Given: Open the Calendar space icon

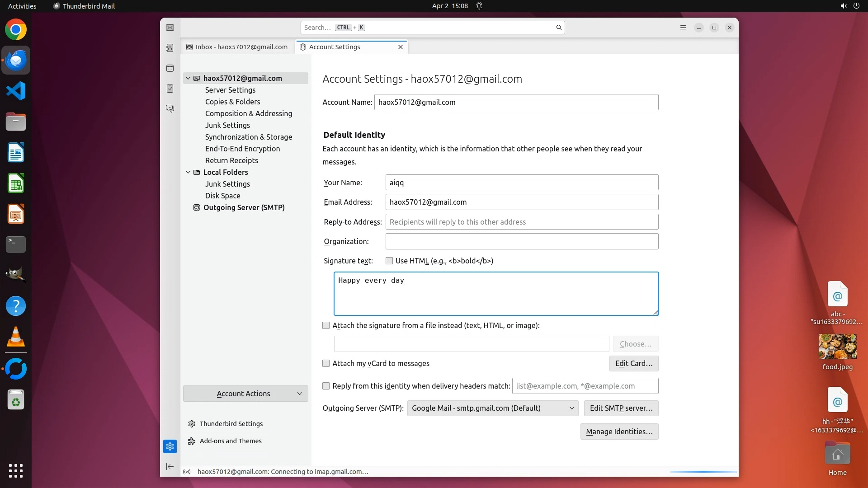Looking at the screenshot, I should [170, 68].
